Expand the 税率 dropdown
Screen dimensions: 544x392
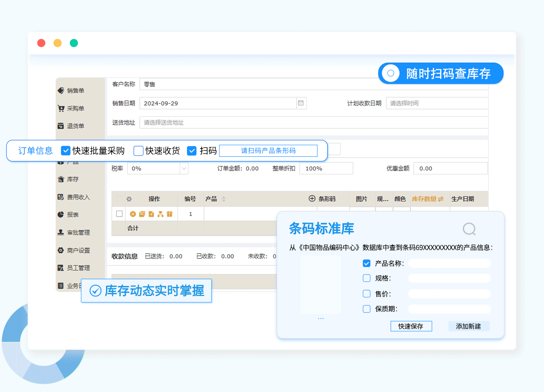tap(184, 168)
